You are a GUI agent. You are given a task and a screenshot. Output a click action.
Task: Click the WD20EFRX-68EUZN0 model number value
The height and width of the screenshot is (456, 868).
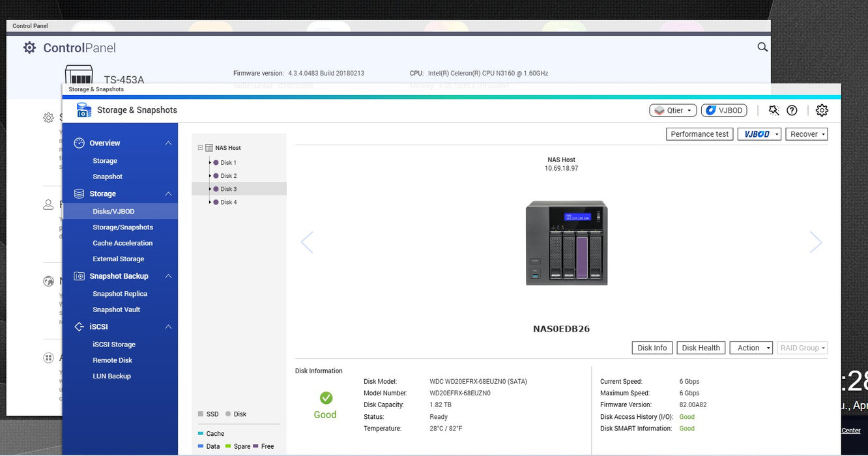pyautogui.click(x=460, y=393)
